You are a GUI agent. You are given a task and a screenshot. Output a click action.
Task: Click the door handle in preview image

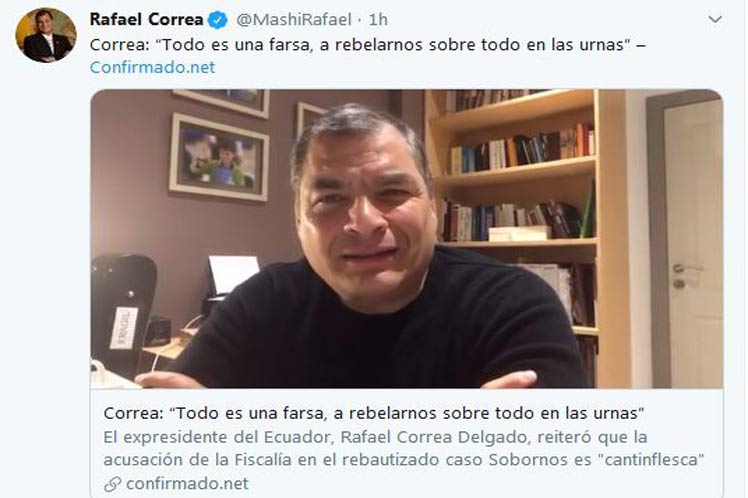686,269
